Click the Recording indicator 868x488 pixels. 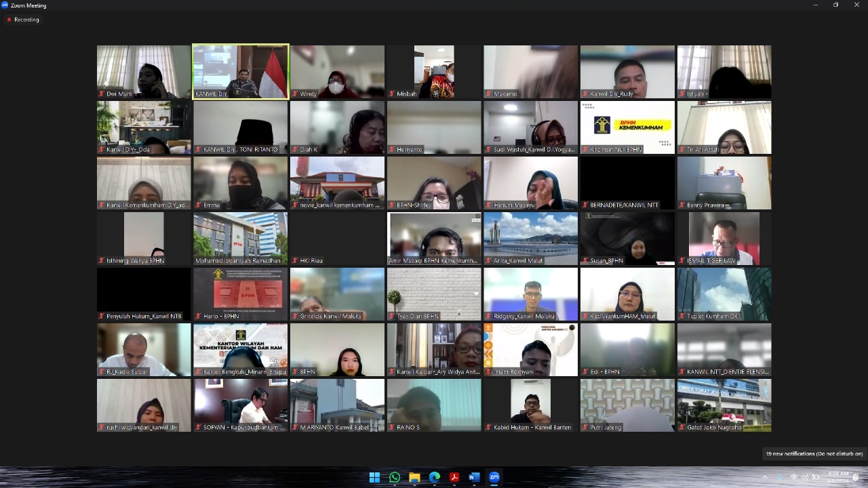(23, 20)
